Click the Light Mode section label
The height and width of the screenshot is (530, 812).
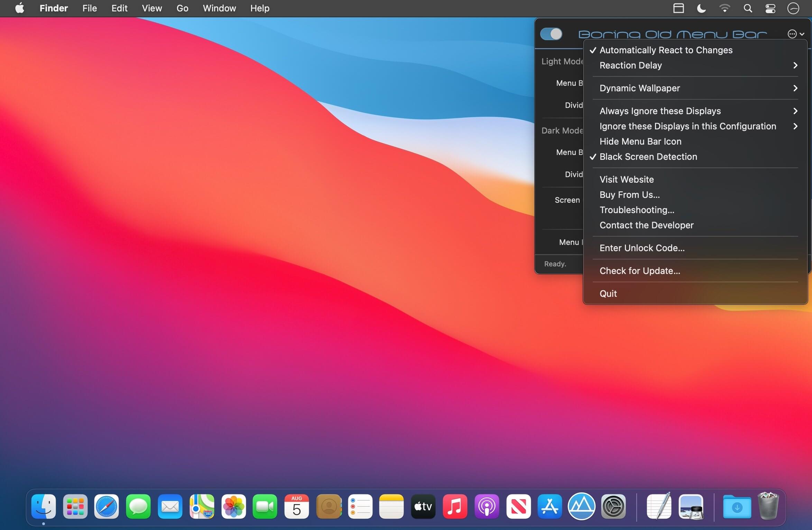(562, 61)
